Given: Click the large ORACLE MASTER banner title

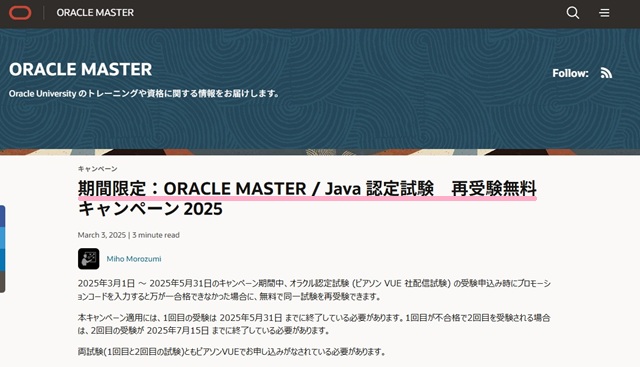Looking at the screenshot, I should (80, 69).
